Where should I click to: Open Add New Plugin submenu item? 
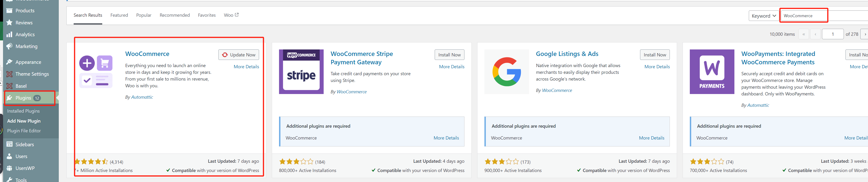[24, 121]
